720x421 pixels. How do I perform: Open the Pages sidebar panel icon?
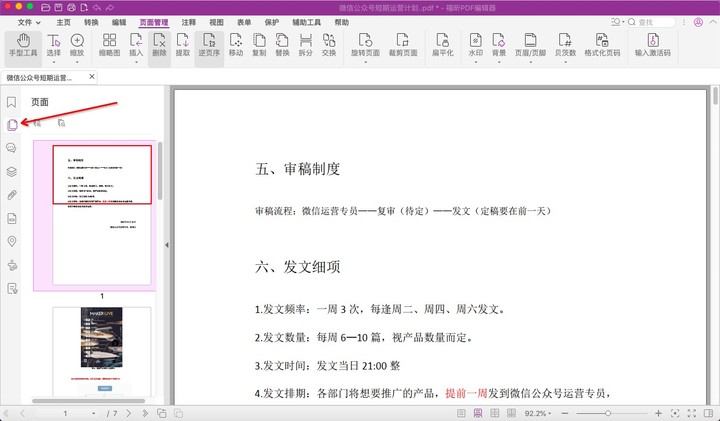[12, 124]
